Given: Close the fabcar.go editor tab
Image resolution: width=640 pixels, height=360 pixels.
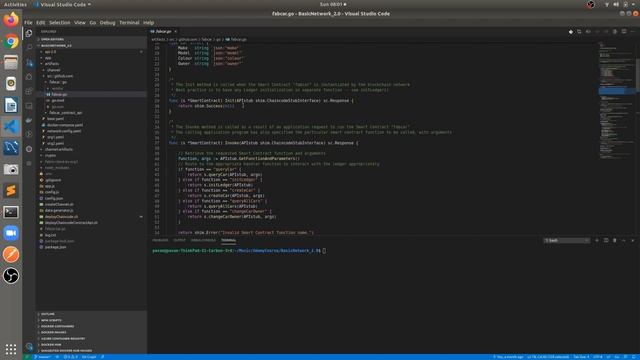Looking at the screenshot, I should click(176, 31).
